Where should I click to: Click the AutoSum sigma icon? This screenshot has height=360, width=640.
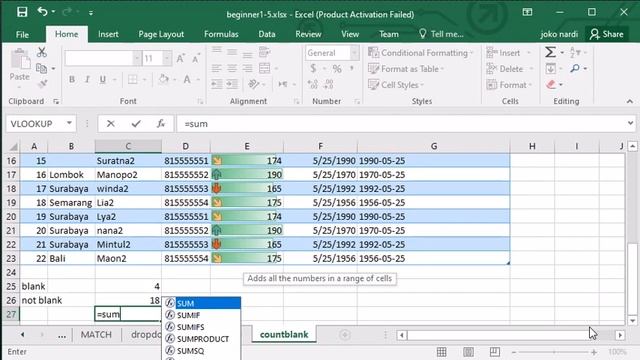(550, 52)
